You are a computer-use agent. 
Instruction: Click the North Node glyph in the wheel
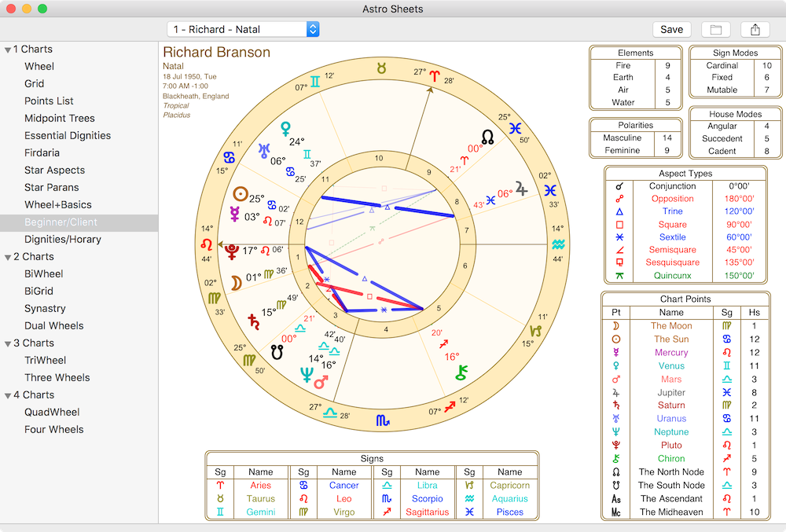(x=487, y=138)
